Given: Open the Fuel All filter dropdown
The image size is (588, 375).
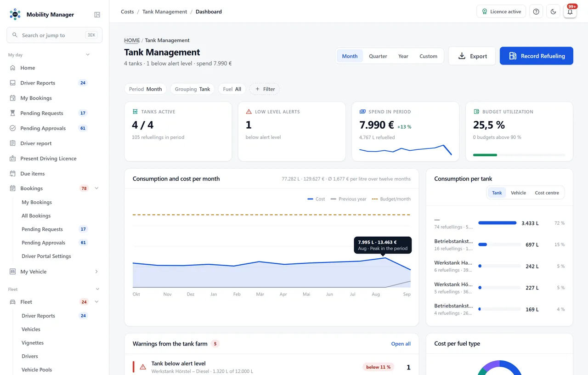Looking at the screenshot, I should (x=232, y=89).
